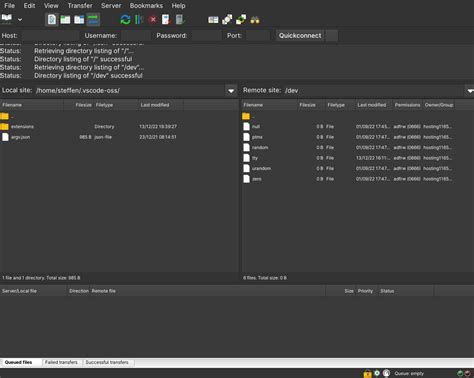Toggle local directory tree display icon
The height and width of the screenshot is (378, 474).
[65, 20]
